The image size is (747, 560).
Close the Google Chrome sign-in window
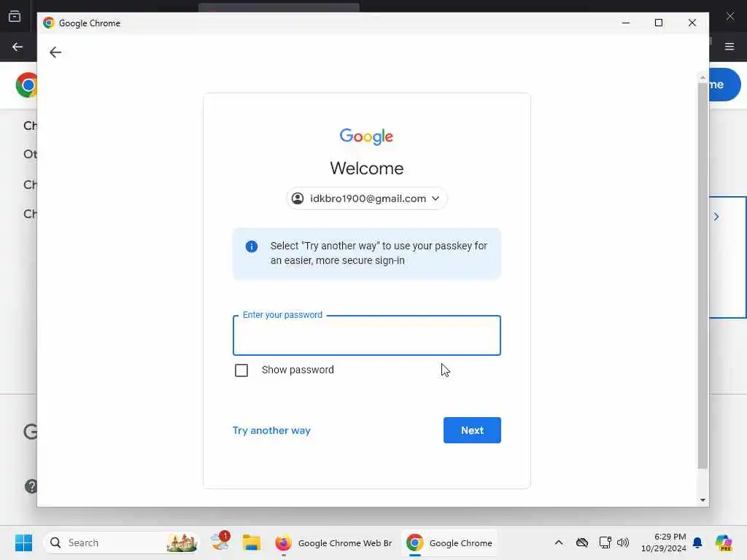692,23
